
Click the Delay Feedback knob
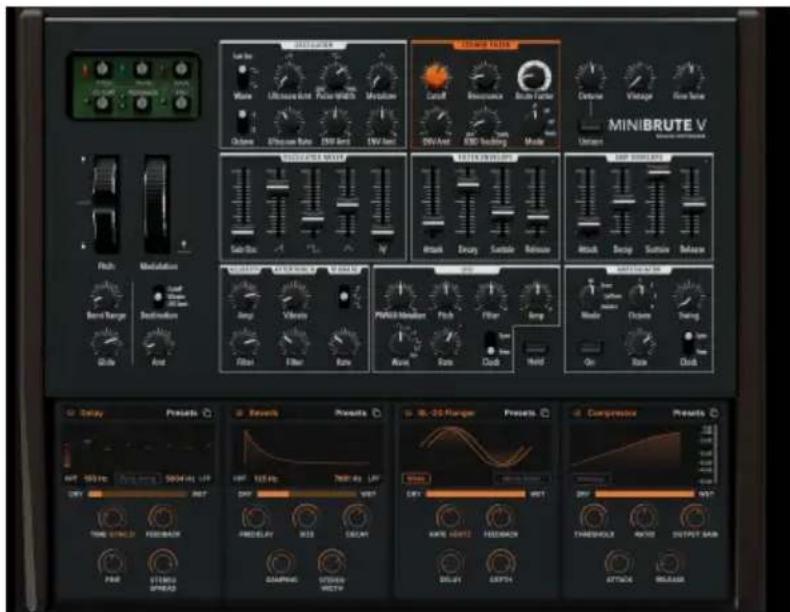pos(162,517)
